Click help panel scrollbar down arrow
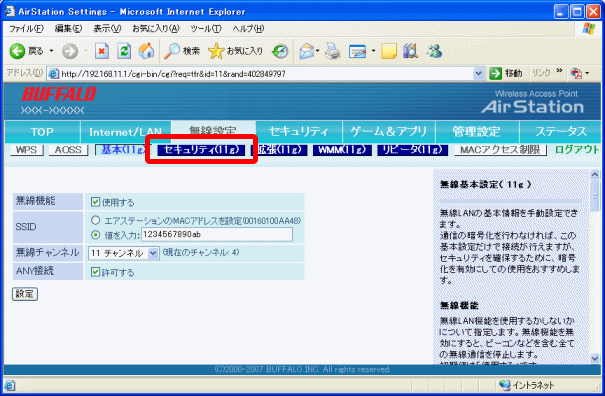The height and width of the screenshot is (396, 605). (x=595, y=359)
